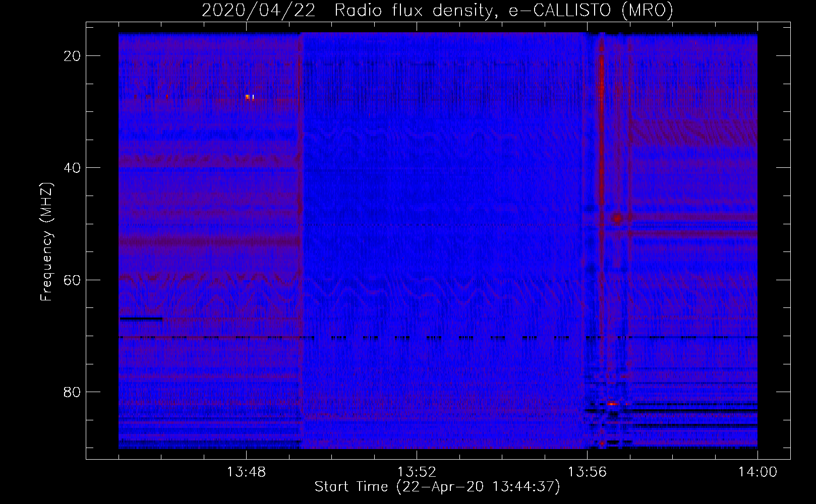Screen dimensions: 816x504
Task: Click the 60 MHz frequency tick label
Action: 72,280
